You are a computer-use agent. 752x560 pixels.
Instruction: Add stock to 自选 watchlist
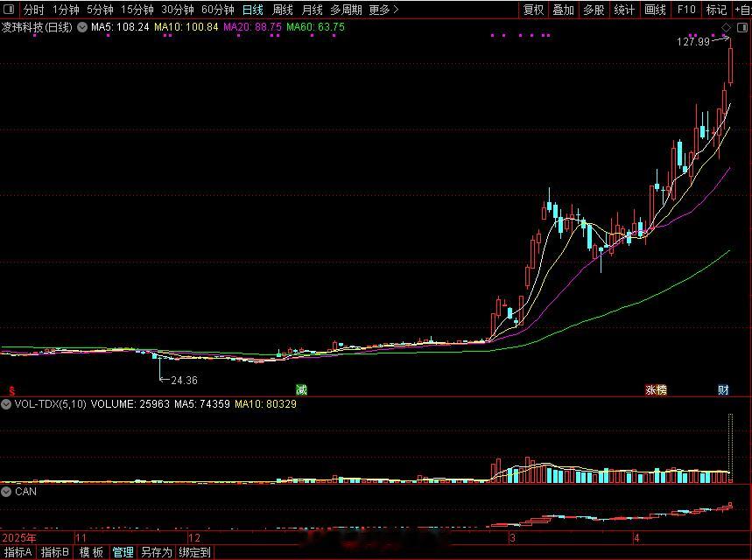[743, 10]
